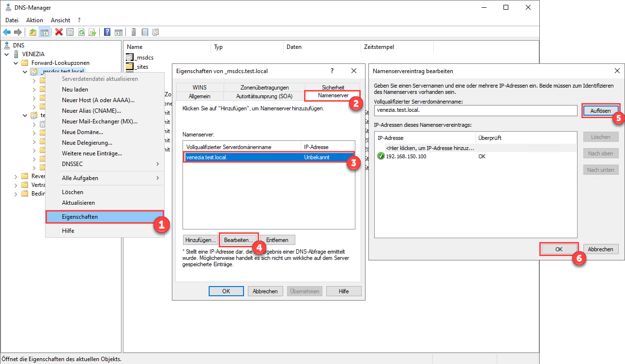
Task: Open the DNSSEC submenu arrow
Action: tap(158, 164)
